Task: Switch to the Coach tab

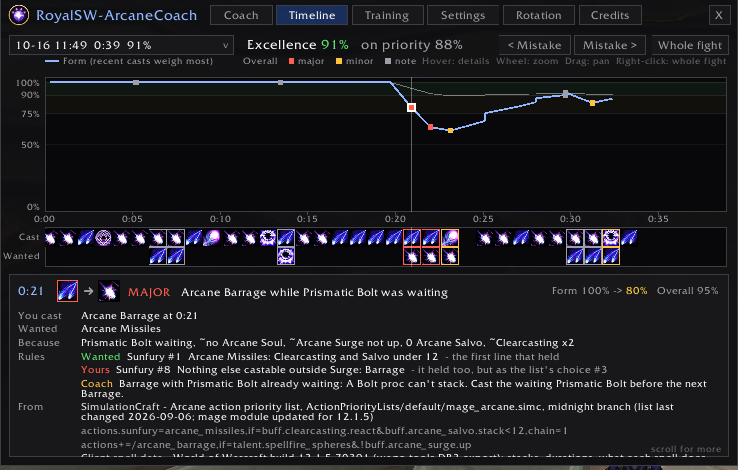Action: (241, 15)
